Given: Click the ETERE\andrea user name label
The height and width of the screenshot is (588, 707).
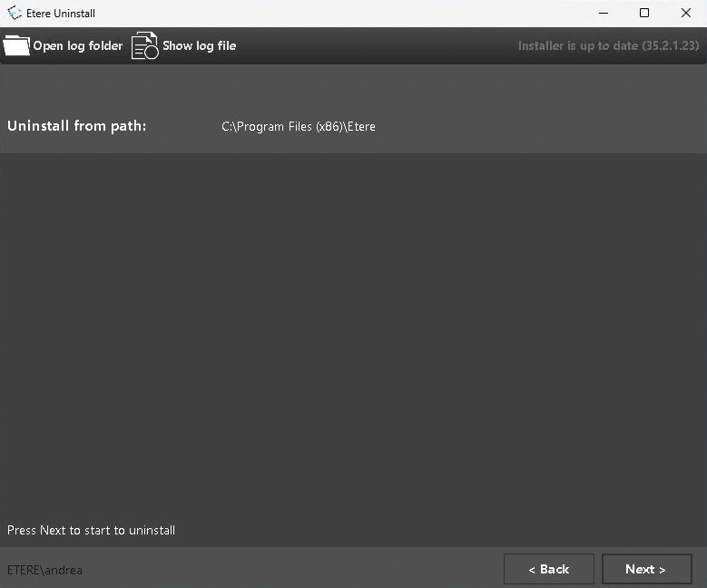Looking at the screenshot, I should 44,570.
